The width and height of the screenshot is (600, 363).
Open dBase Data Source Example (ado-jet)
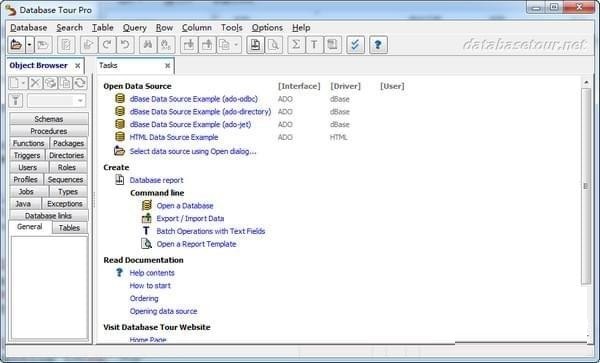click(x=190, y=124)
